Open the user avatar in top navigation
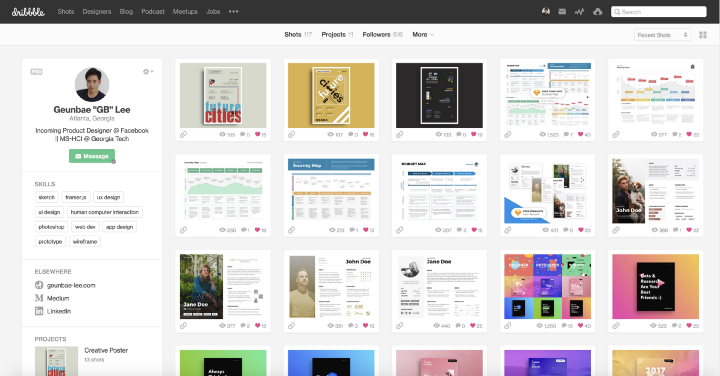The height and width of the screenshot is (376, 720). click(x=546, y=11)
